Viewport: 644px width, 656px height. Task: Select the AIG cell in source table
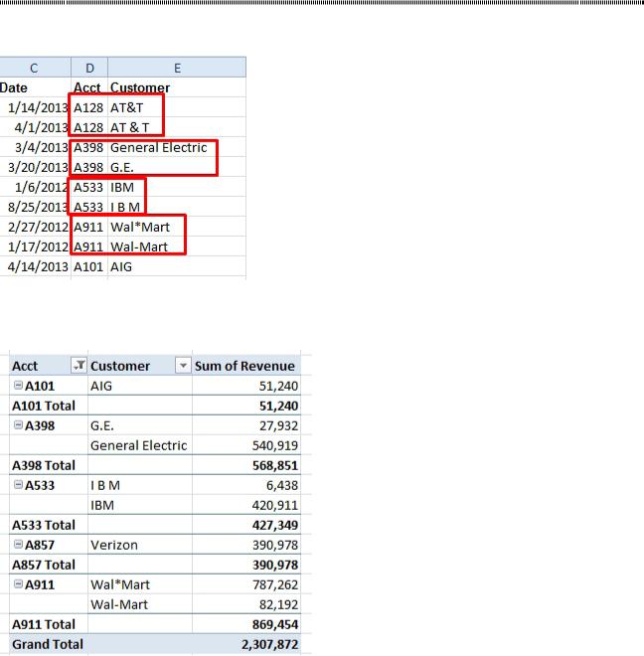pos(177,266)
